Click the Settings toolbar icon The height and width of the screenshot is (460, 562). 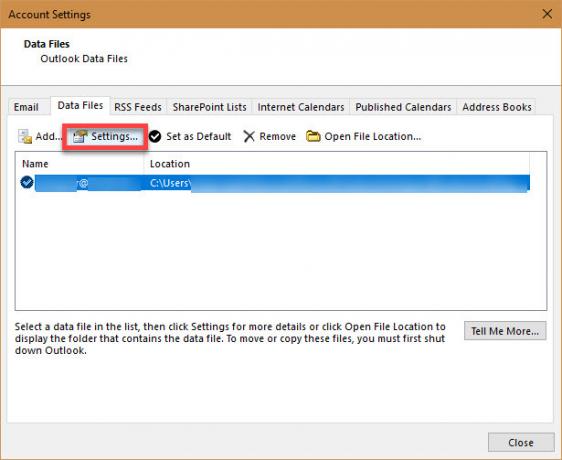pyautogui.click(x=80, y=137)
